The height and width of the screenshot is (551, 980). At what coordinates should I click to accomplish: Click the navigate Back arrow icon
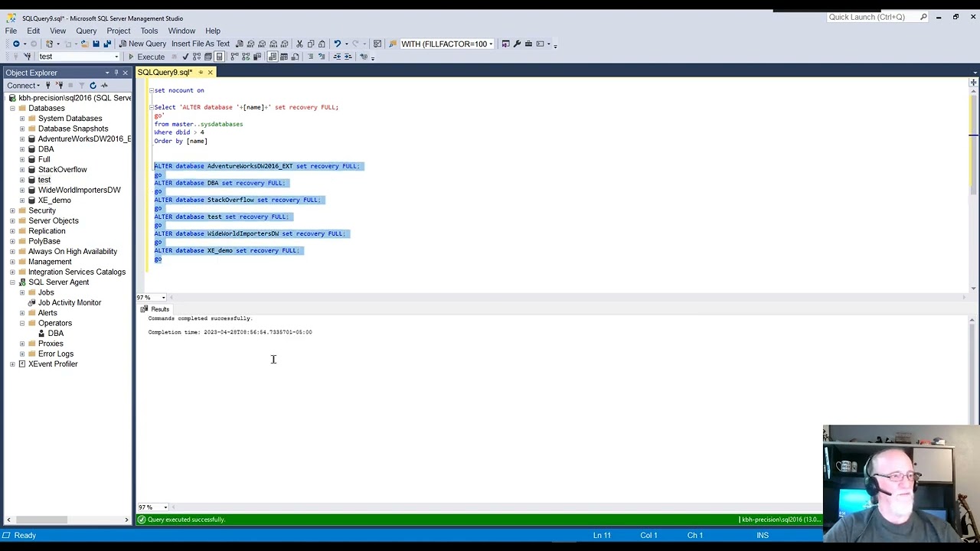[16, 44]
